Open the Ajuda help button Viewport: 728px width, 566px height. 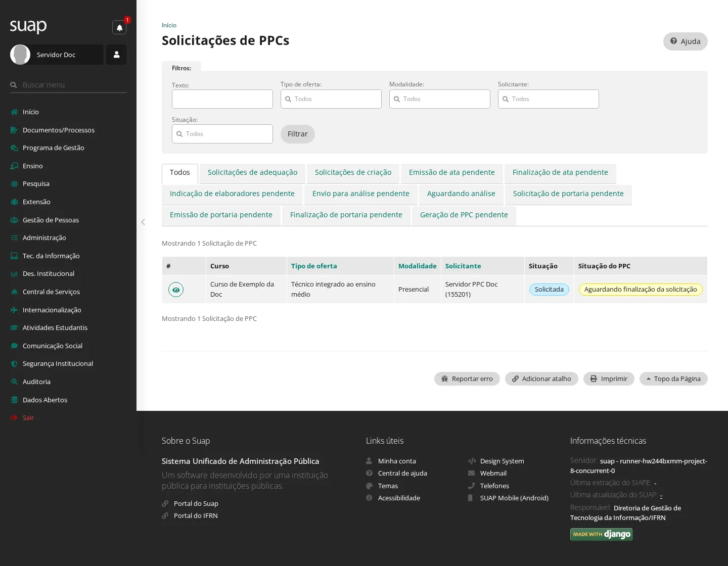pos(685,41)
